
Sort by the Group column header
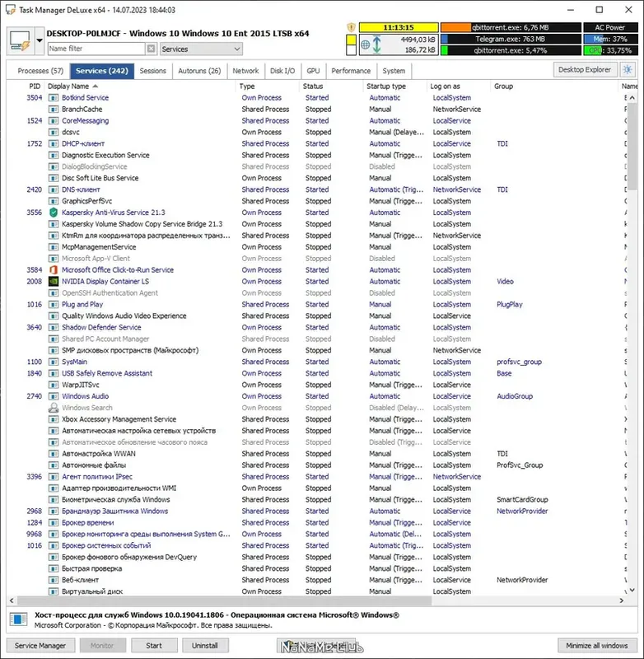tap(554, 86)
